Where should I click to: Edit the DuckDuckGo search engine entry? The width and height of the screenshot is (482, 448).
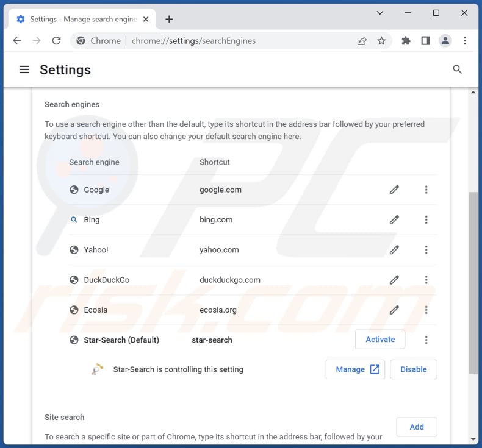[394, 280]
